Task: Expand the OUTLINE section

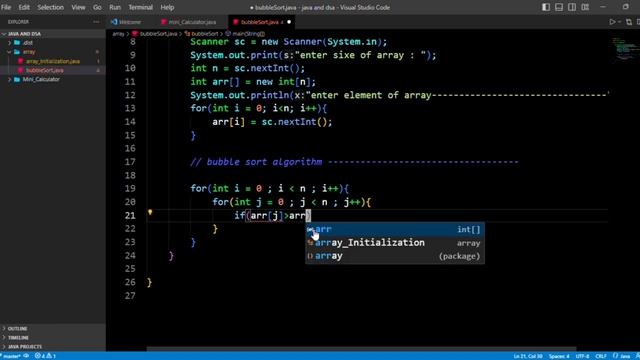Action: pyautogui.click(x=17, y=329)
